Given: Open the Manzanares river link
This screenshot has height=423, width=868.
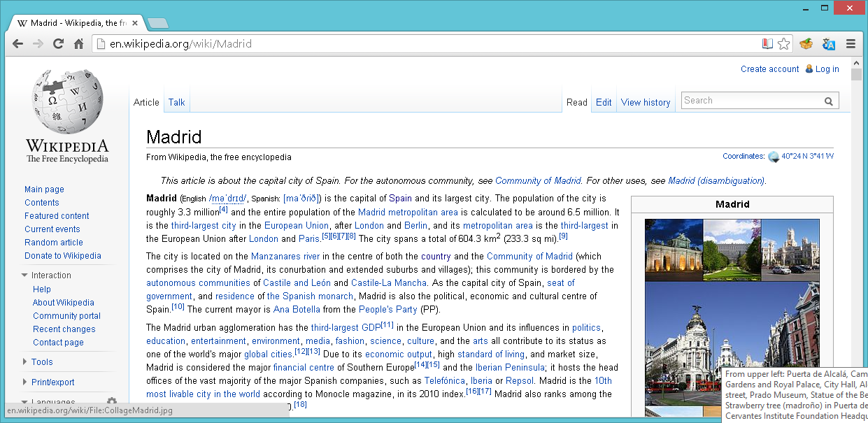Looking at the screenshot, I should click(x=285, y=257).
